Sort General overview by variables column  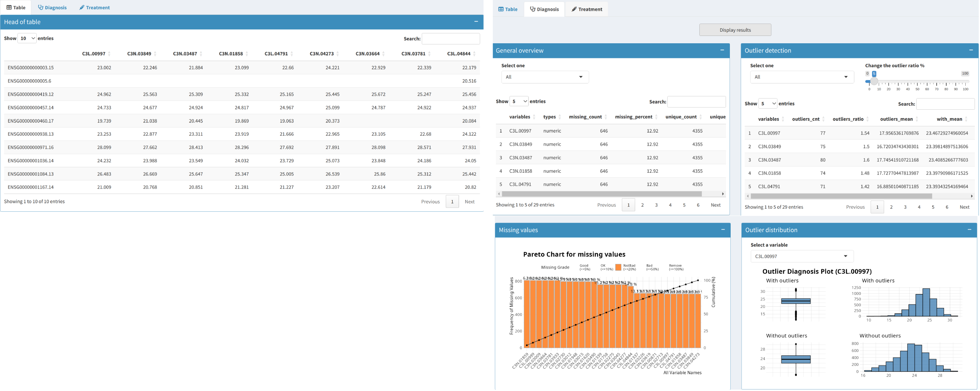(522, 117)
